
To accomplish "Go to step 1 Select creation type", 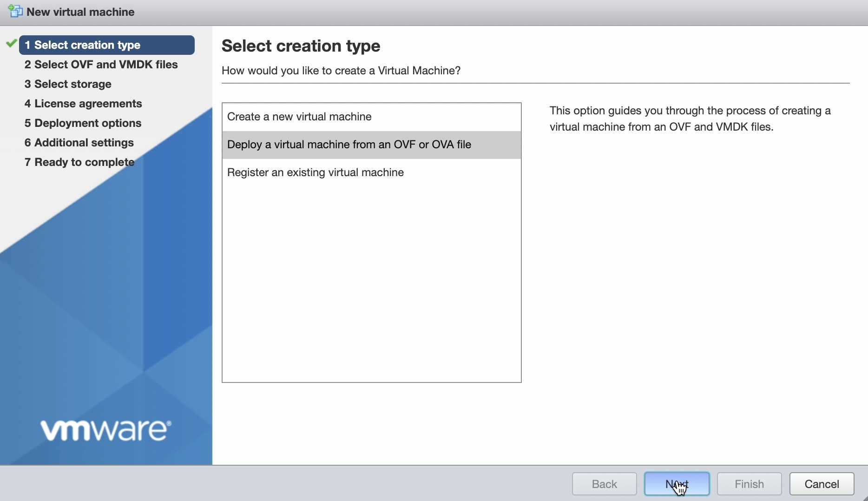I will coord(106,45).
